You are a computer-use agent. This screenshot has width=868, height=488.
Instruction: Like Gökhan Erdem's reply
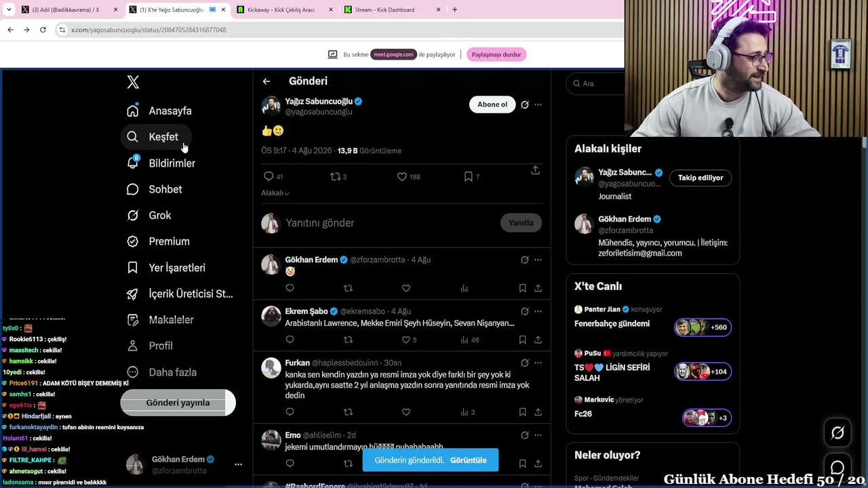(406, 288)
